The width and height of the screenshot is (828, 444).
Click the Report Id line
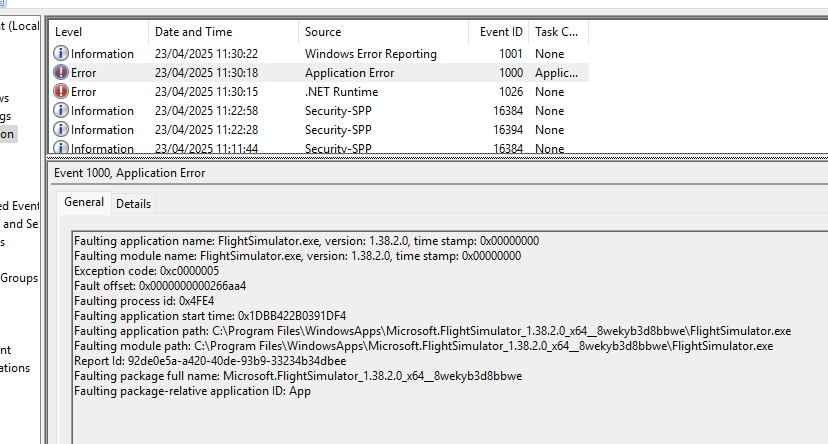click(x=210, y=361)
